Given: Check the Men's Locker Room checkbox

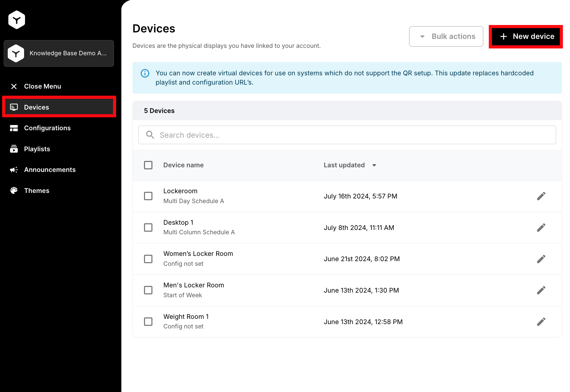Looking at the screenshot, I should pos(148,290).
